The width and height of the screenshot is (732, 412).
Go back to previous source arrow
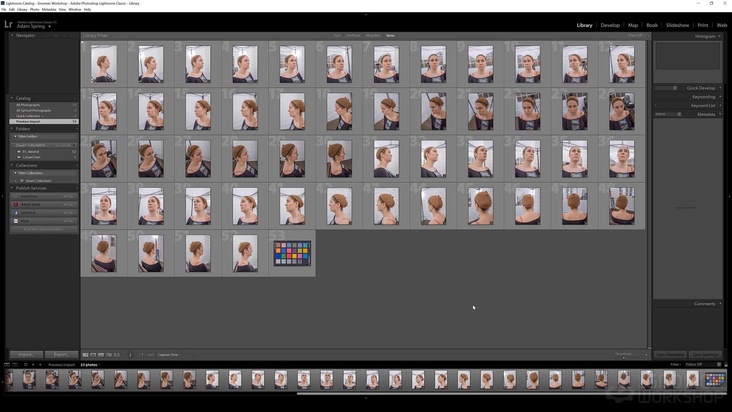pos(33,364)
